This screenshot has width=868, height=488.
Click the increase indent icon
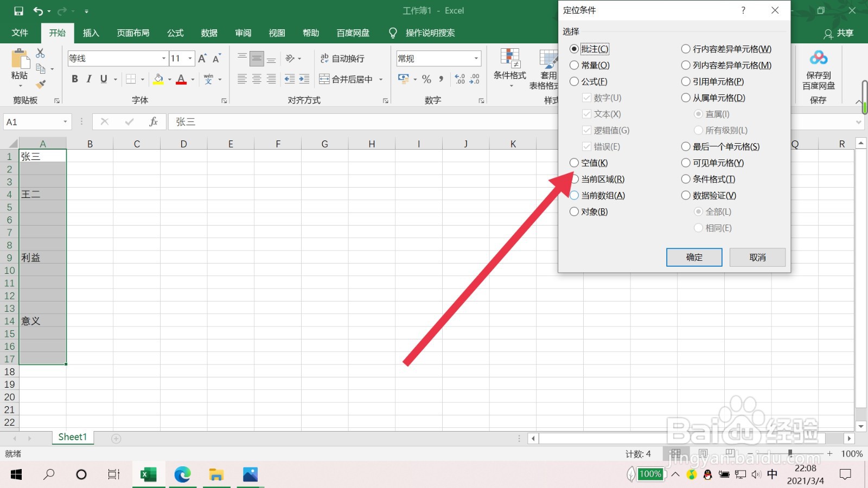tap(304, 79)
